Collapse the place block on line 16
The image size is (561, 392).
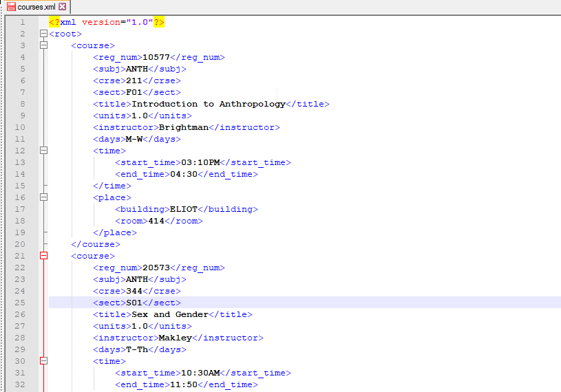pyautogui.click(x=43, y=197)
